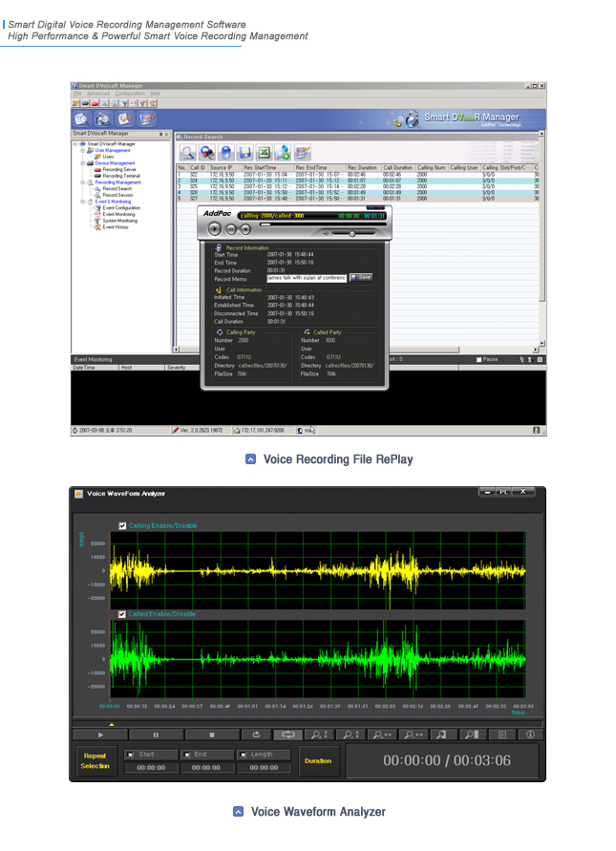This screenshot has height=851, width=616.
Task: Click the binoculars-style find icon in Record Search
Action: pyautogui.click(x=207, y=153)
